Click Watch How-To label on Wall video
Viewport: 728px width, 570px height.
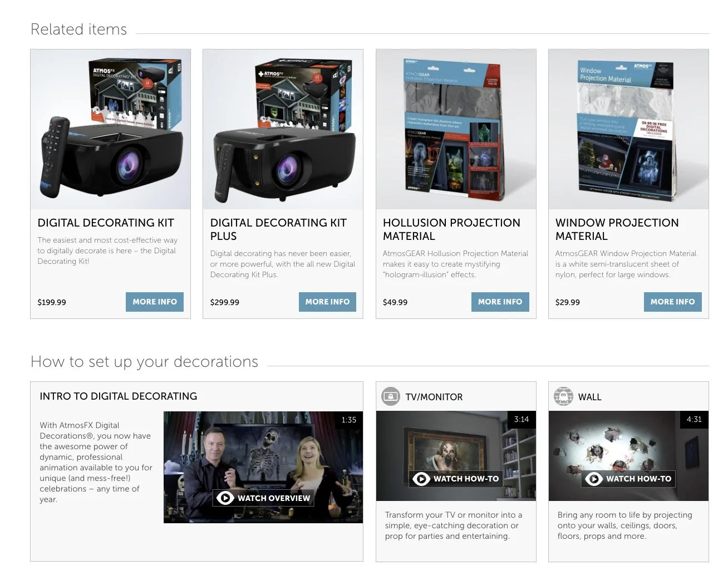click(638, 479)
